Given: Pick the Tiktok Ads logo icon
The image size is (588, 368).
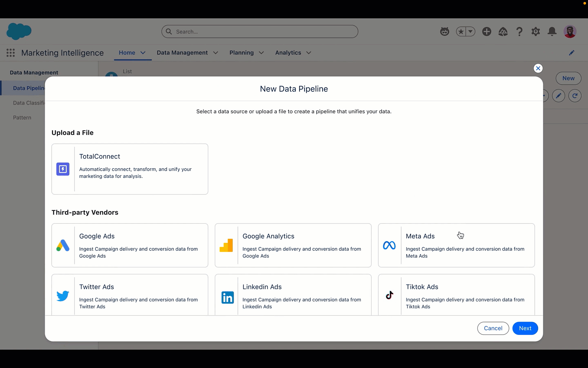Looking at the screenshot, I should pos(389,295).
